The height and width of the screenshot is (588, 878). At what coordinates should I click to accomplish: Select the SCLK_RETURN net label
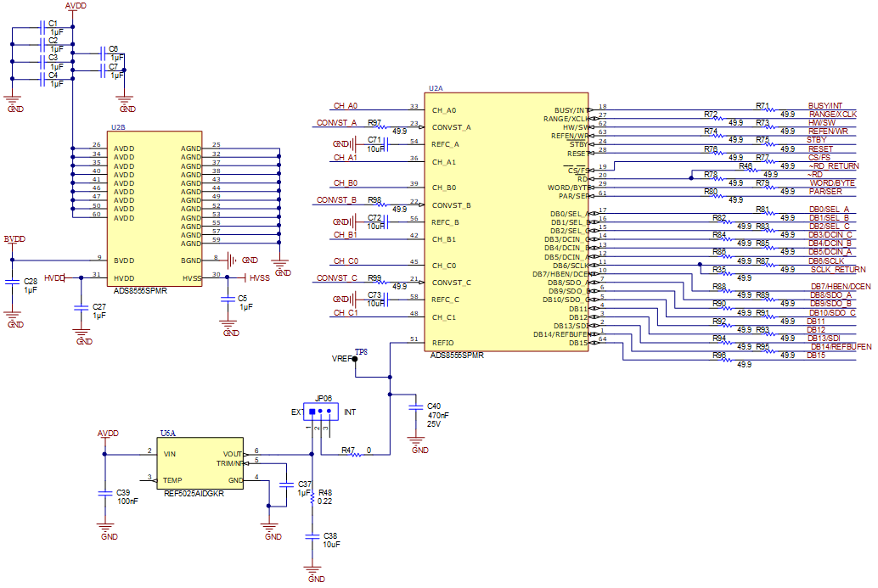click(x=838, y=269)
